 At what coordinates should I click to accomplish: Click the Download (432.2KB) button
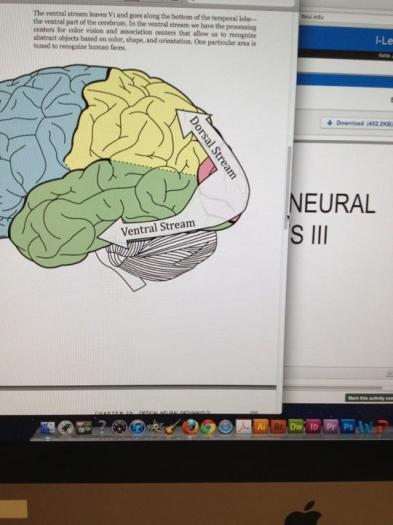pos(357,123)
